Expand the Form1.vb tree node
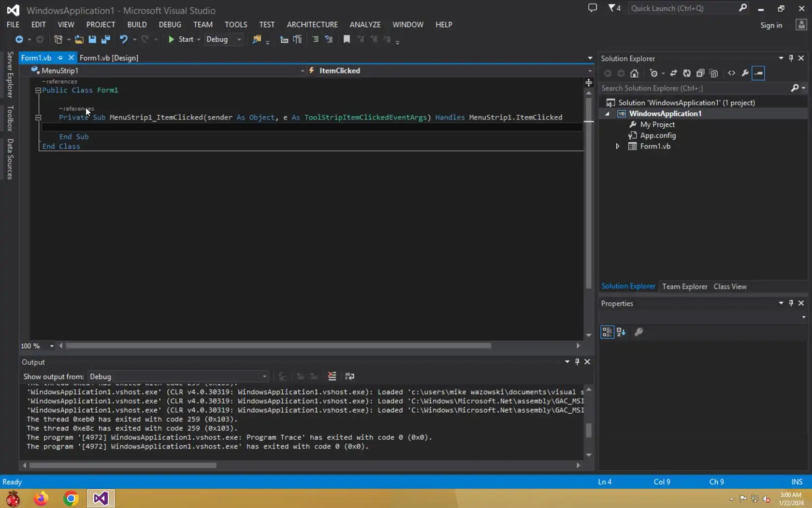Viewport: 812px width, 508px height. coord(617,146)
